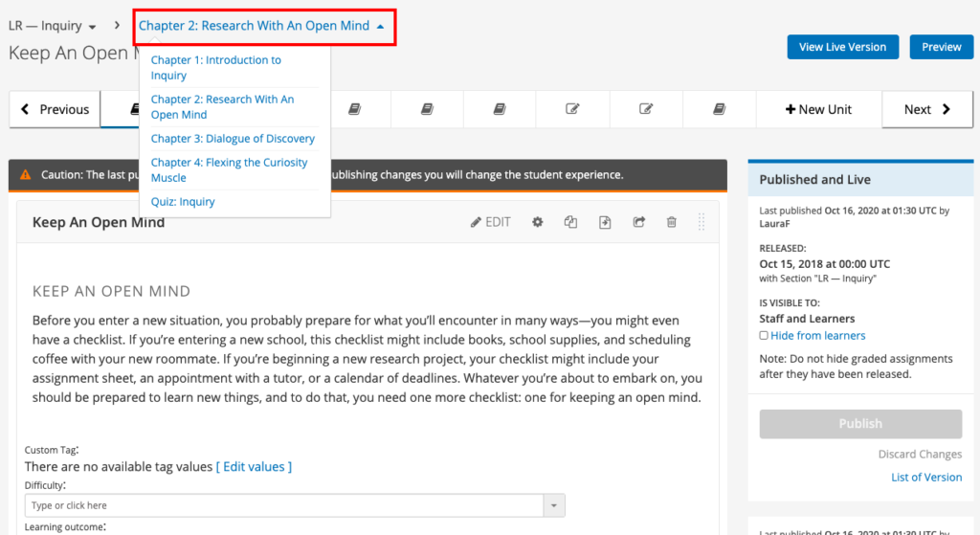980x535 pixels.
Task: Click Discard Changes
Action: (920, 454)
